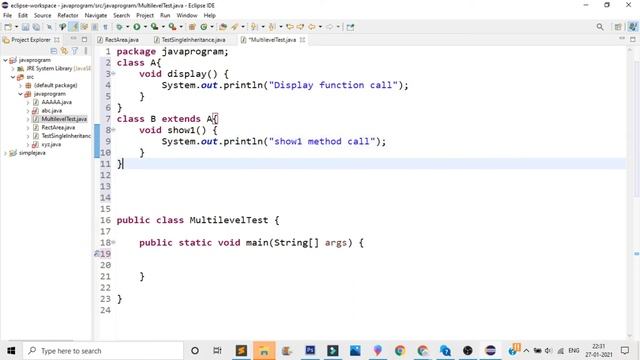Screen dimensions: 640x360
Task: Toggle Mark Occurrences in the toolbar
Action: click(73, 27)
